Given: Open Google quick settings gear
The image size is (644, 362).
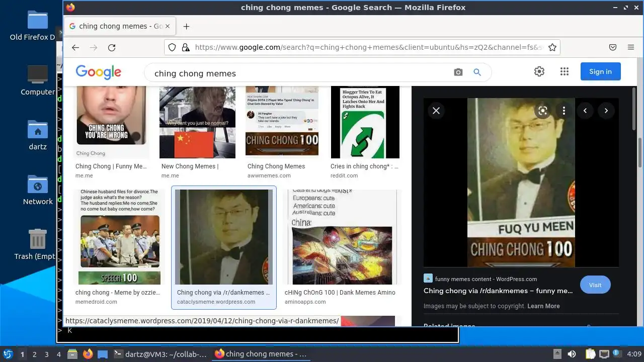Looking at the screenshot, I should pyautogui.click(x=539, y=71).
